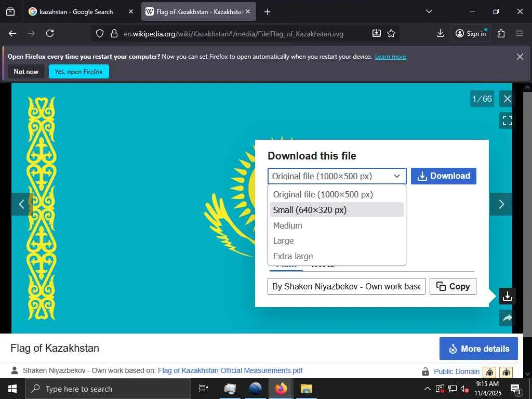Click second coat of arms permission icon
This screenshot has width=532, height=399.
(x=506, y=372)
